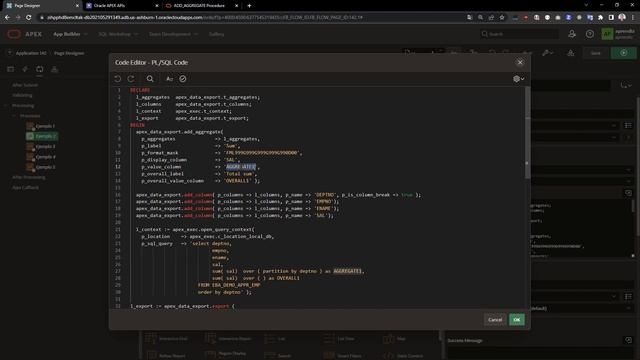Open the Team Development menu

pyautogui.click(x=173, y=34)
